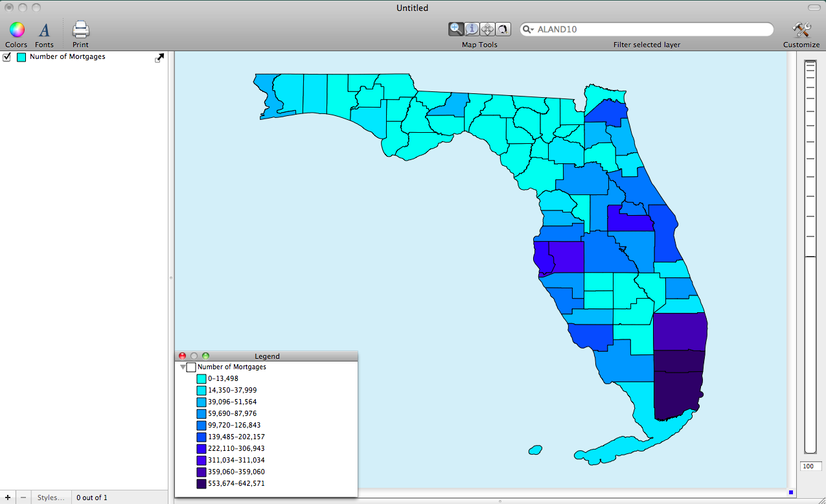Add a new layer with plus button
Image resolution: width=826 pixels, height=504 pixels.
point(8,498)
